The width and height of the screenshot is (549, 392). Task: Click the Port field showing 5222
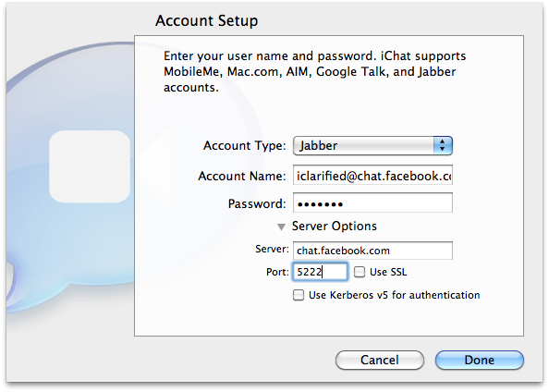(x=320, y=272)
